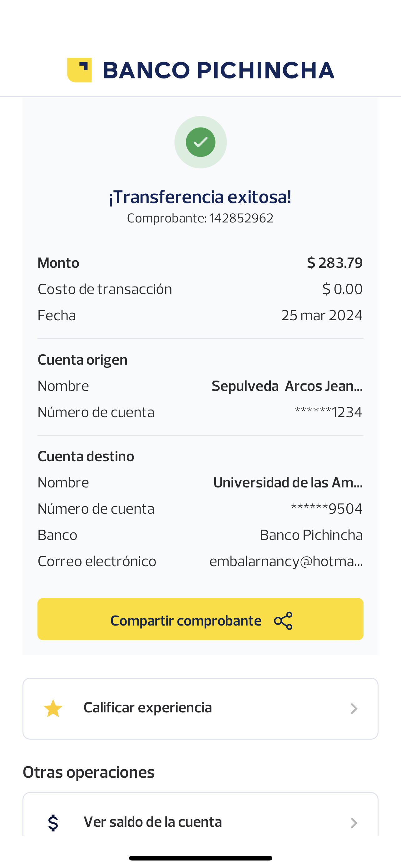Open Ver saldo de la cuenta
Screen dimensions: 401x868
pyautogui.click(x=152, y=822)
